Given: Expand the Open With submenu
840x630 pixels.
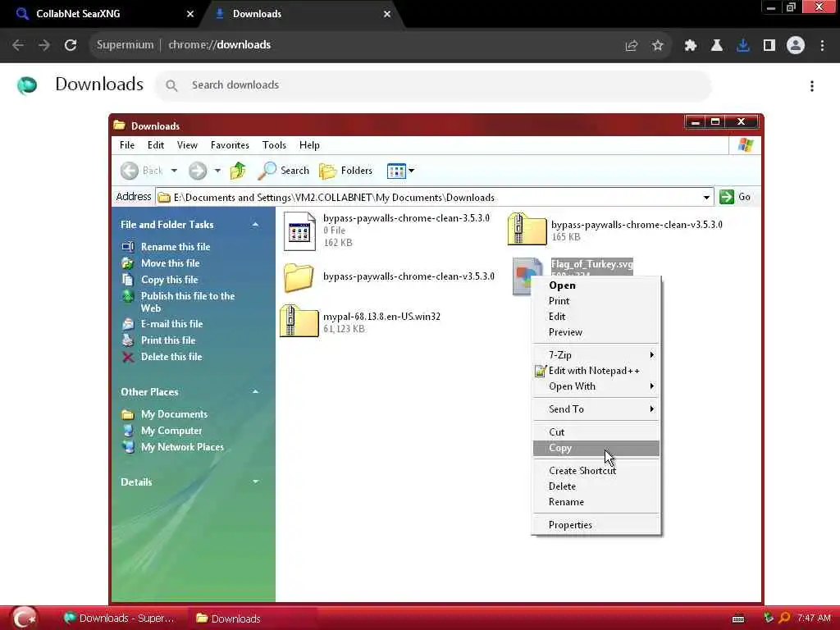Looking at the screenshot, I should (x=596, y=386).
